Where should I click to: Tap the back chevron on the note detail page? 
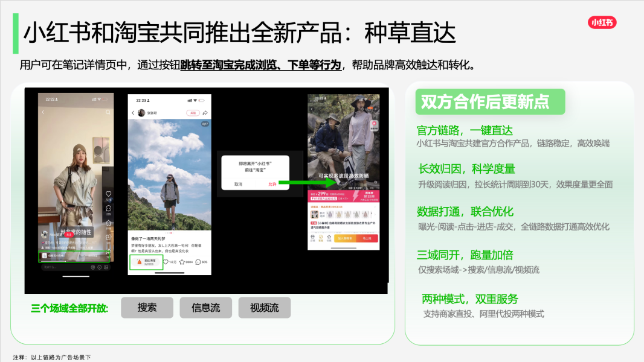(132, 112)
